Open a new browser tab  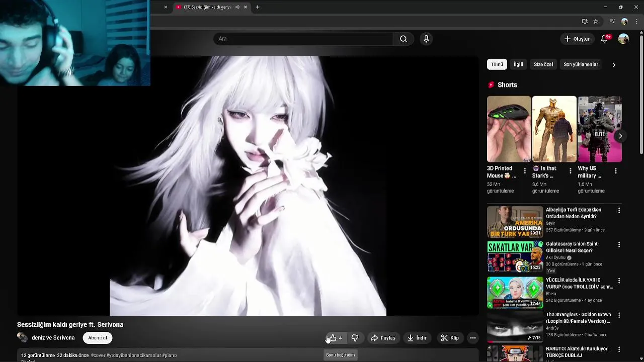[258, 7]
